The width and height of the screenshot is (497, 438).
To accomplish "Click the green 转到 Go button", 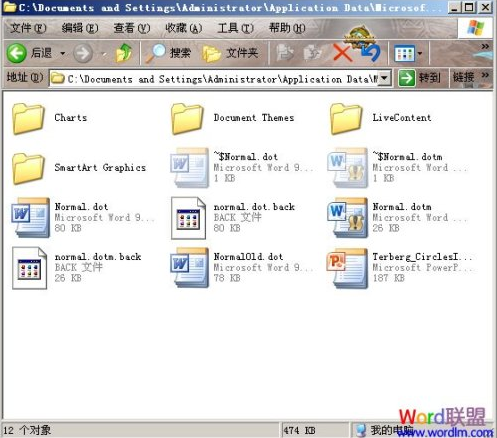I will click(x=420, y=78).
